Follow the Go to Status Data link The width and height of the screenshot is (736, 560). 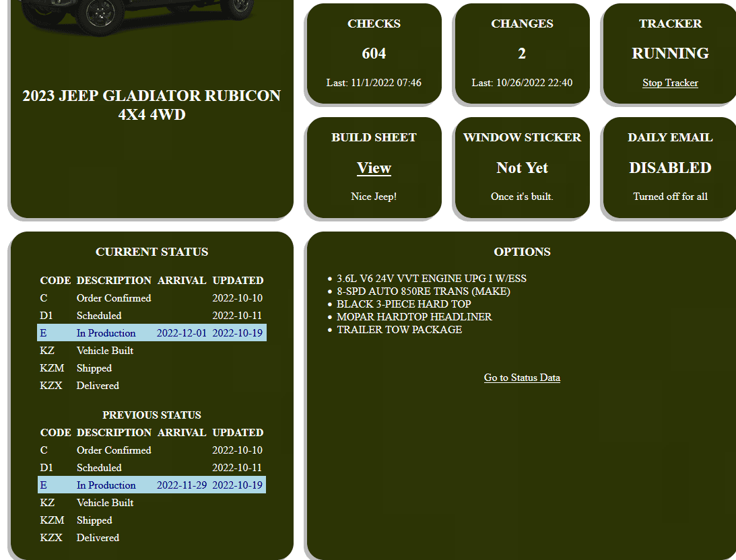point(522,378)
